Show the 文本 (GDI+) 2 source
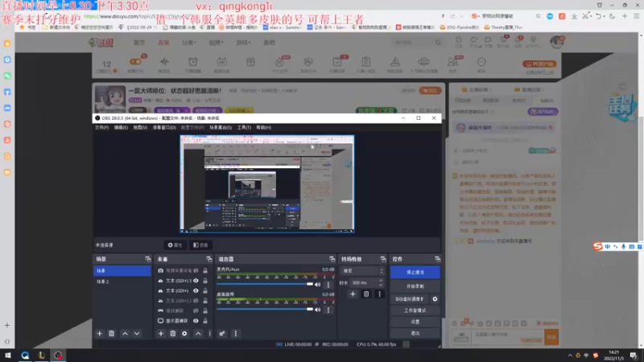 196,301
